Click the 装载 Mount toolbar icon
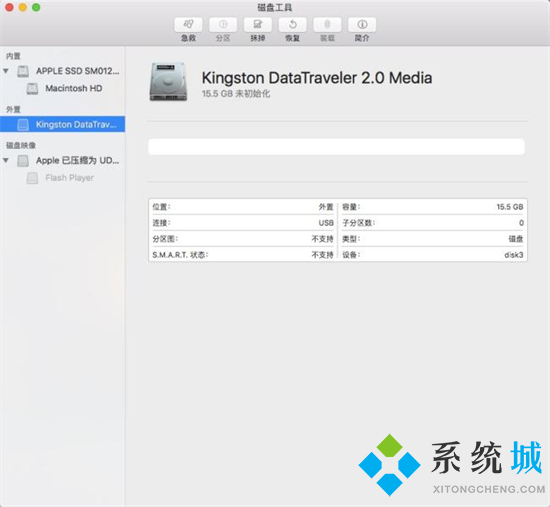 (x=327, y=24)
